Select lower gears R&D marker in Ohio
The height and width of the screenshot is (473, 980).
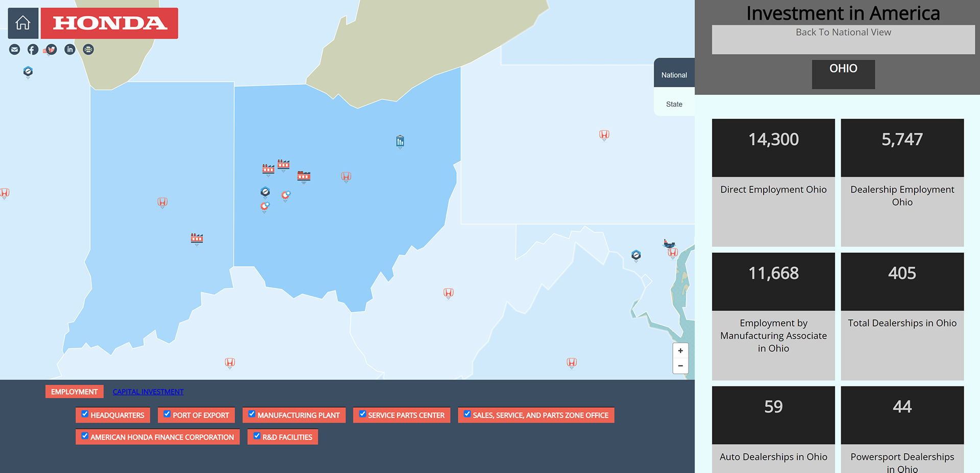(x=264, y=207)
